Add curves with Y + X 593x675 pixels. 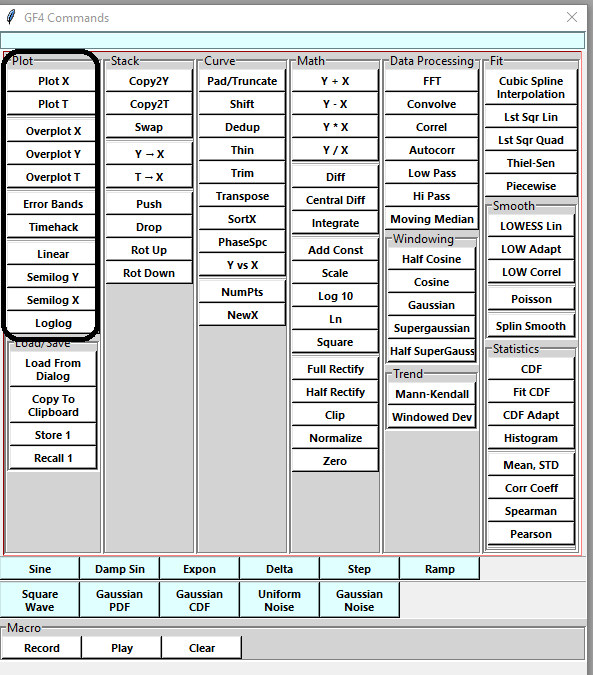pos(335,81)
